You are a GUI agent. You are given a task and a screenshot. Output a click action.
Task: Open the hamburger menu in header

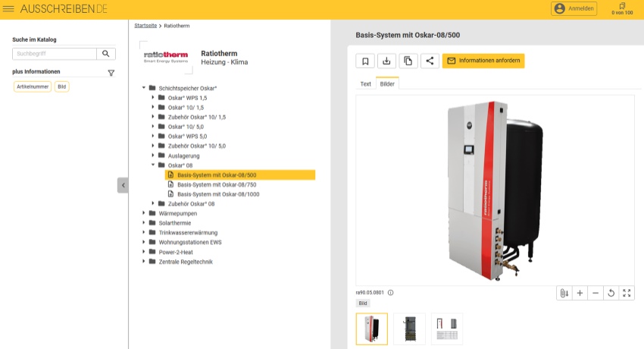8,8
